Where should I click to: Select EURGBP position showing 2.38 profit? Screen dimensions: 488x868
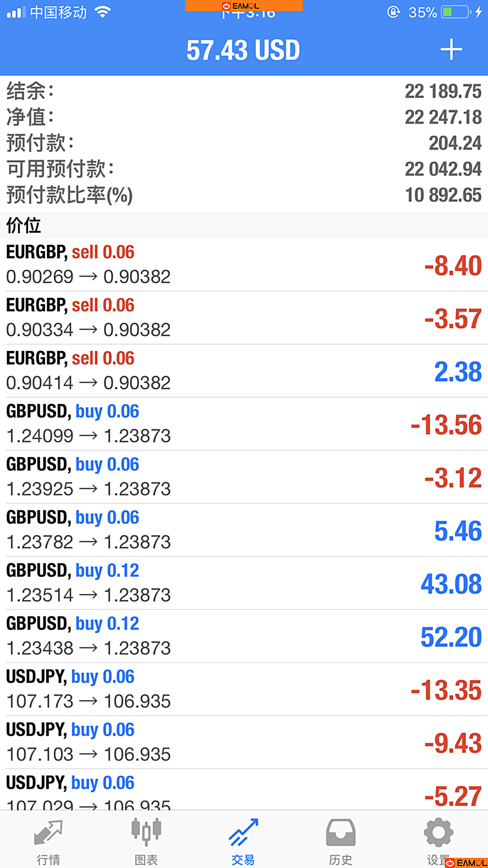[244, 371]
